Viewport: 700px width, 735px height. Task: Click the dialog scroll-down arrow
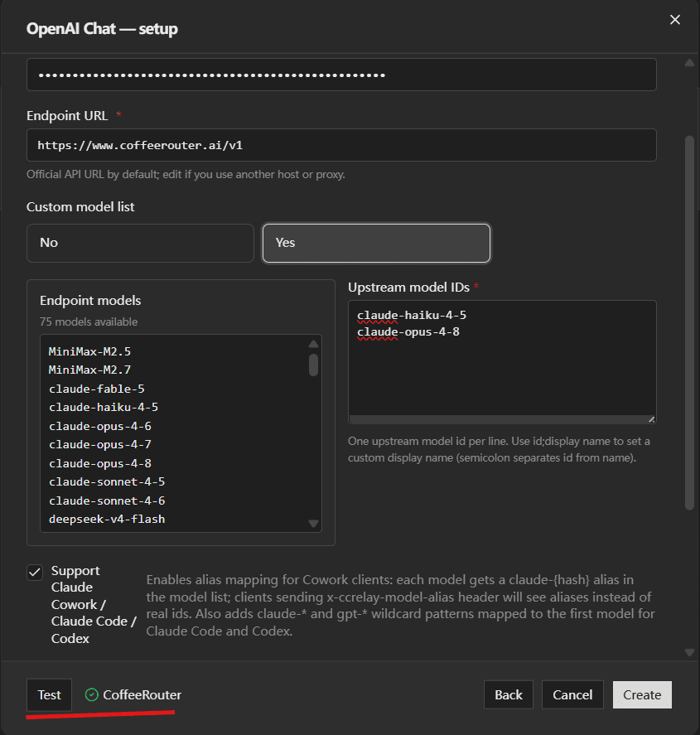(x=689, y=652)
